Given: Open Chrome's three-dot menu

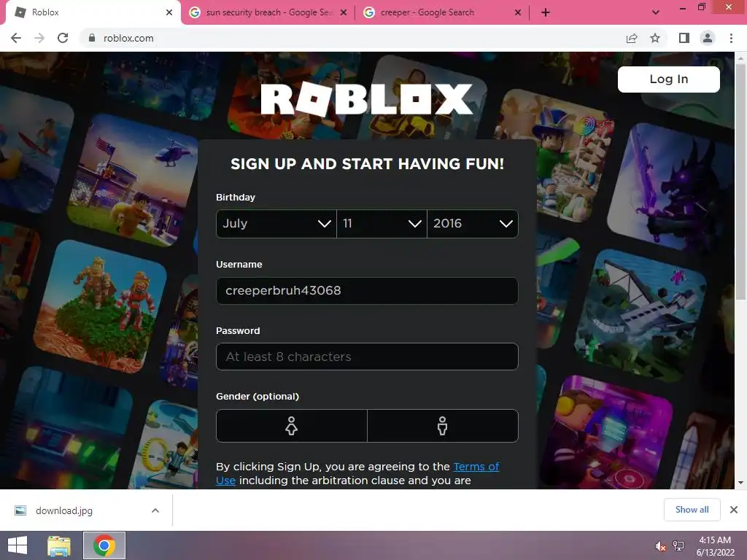Looking at the screenshot, I should click(731, 38).
